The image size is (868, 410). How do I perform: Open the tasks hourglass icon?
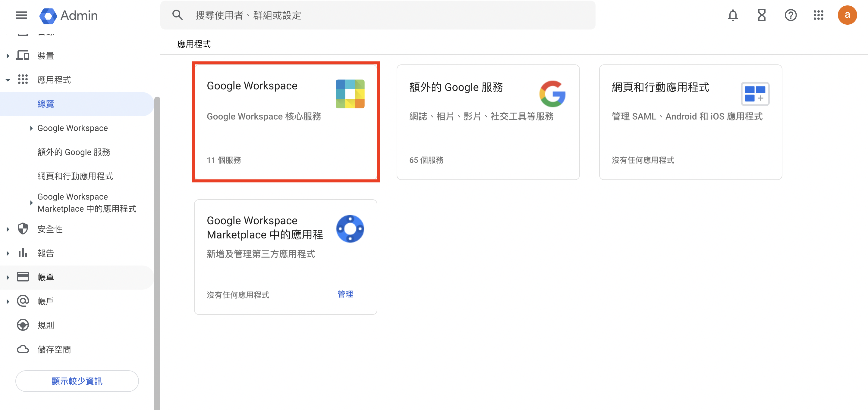click(762, 15)
